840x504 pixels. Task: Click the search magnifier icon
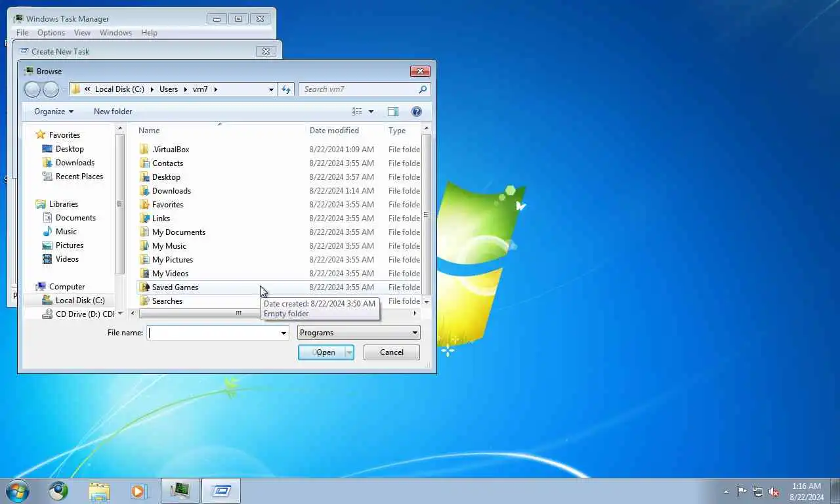click(x=423, y=89)
